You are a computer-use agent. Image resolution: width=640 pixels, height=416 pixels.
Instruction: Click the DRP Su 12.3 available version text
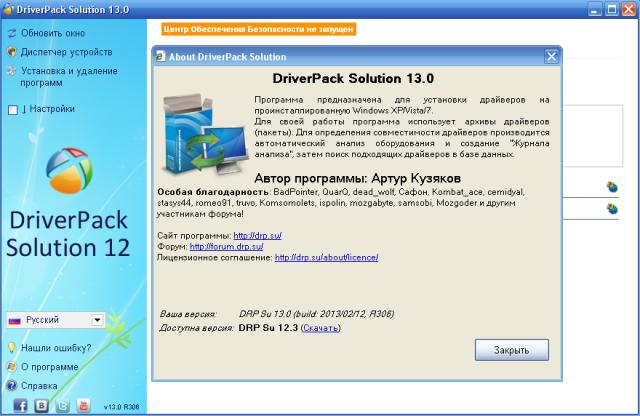point(268,328)
